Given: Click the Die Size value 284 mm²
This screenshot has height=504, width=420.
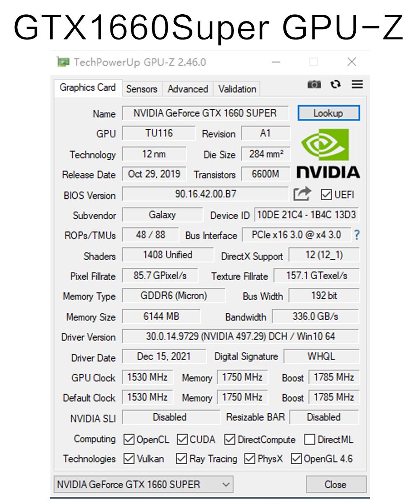Looking at the screenshot, I should (x=265, y=154).
